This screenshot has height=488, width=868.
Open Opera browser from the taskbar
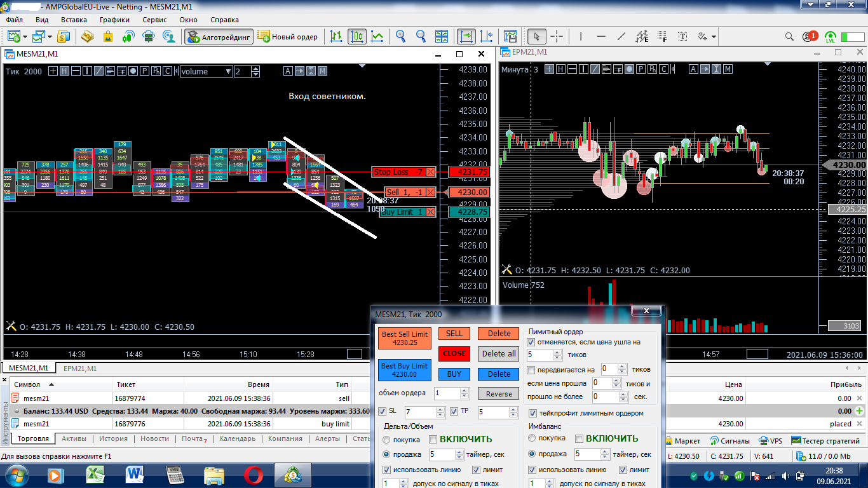(x=253, y=474)
